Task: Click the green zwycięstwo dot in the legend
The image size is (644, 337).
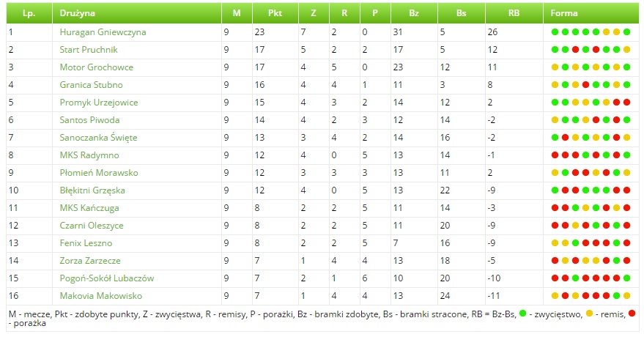Action: 522,314
